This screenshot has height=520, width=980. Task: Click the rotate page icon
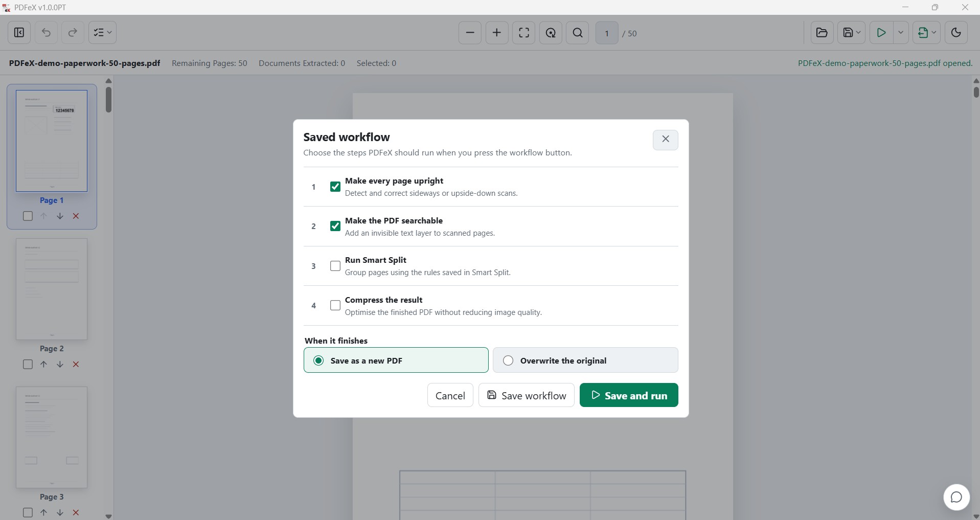pyautogui.click(x=551, y=33)
